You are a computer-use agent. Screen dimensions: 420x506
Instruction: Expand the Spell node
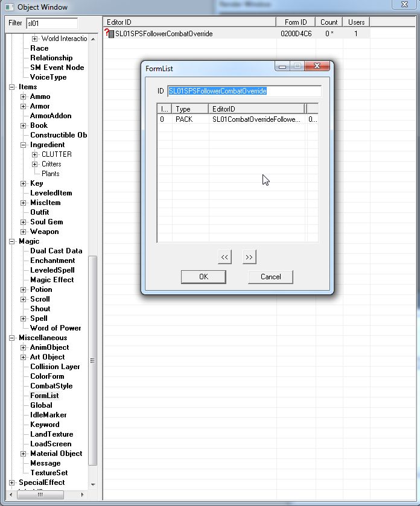pyautogui.click(x=24, y=319)
